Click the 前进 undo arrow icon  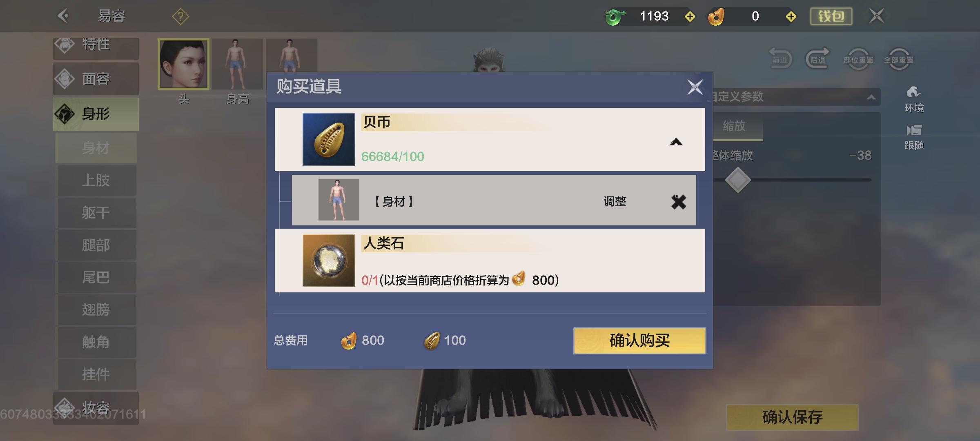(x=780, y=59)
